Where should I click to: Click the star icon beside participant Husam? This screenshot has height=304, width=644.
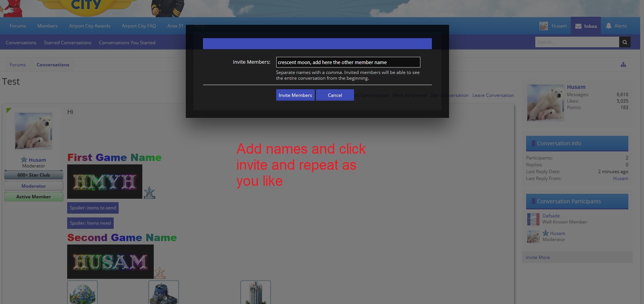[546, 233]
